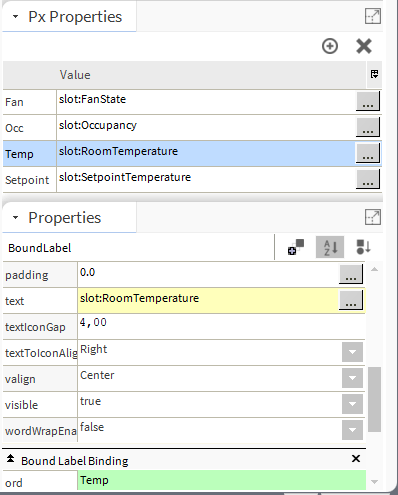Collapse the Properties panel header
Screen dimensions: 398x495
tap(15, 218)
